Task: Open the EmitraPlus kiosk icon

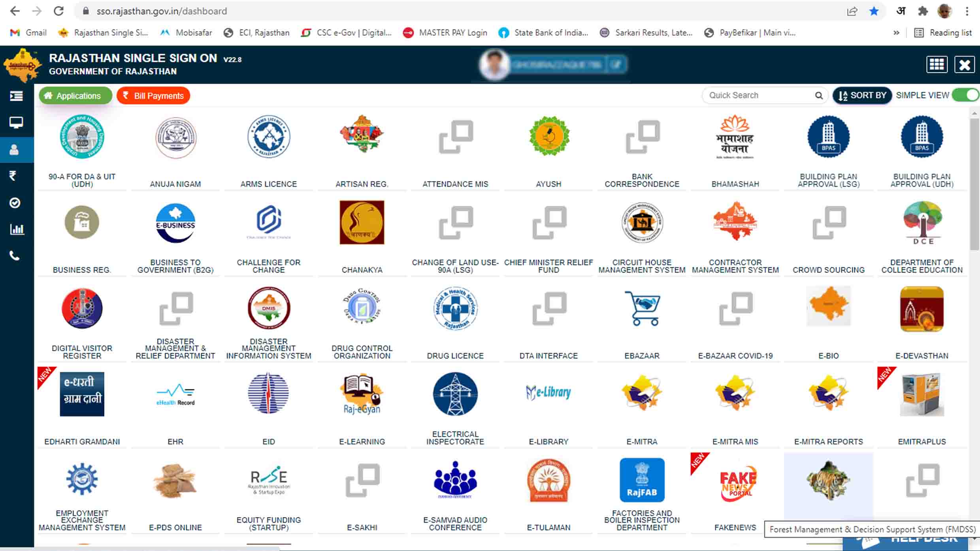Action: point(922,394)
